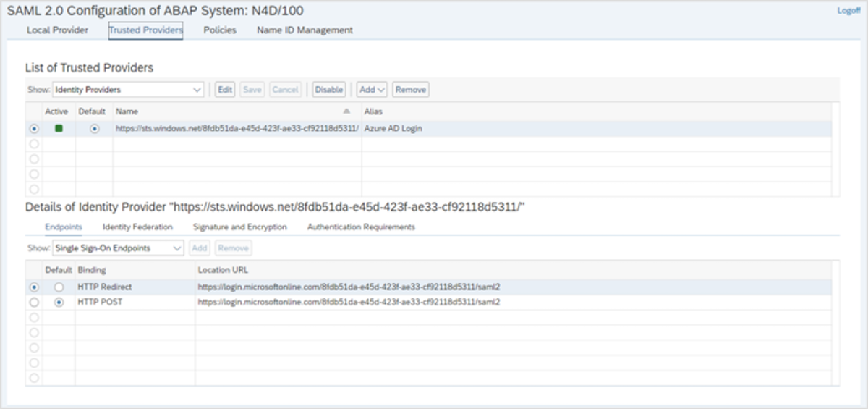Switch to the Local Provider tab
The height and width of the screenshot is (409, 868).
(x=57, y=30)
